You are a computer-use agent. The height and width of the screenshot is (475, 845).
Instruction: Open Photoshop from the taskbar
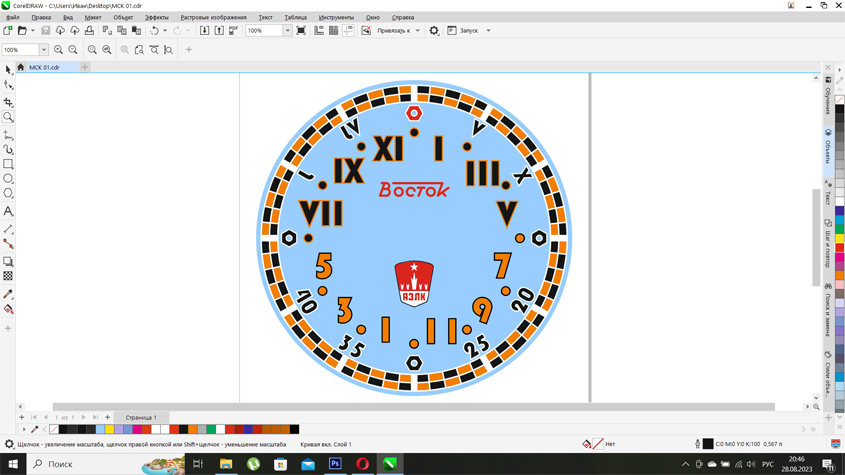(335, 464)
